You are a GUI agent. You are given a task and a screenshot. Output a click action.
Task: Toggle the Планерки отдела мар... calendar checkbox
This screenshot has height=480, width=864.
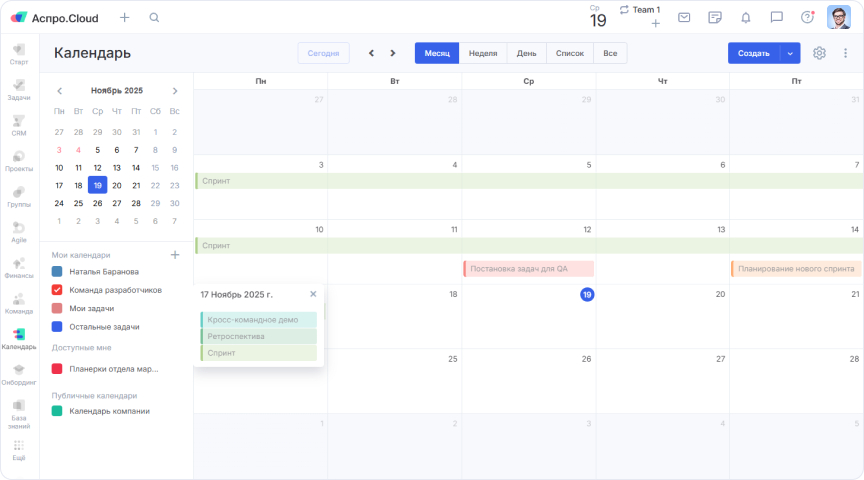(57, 369)
